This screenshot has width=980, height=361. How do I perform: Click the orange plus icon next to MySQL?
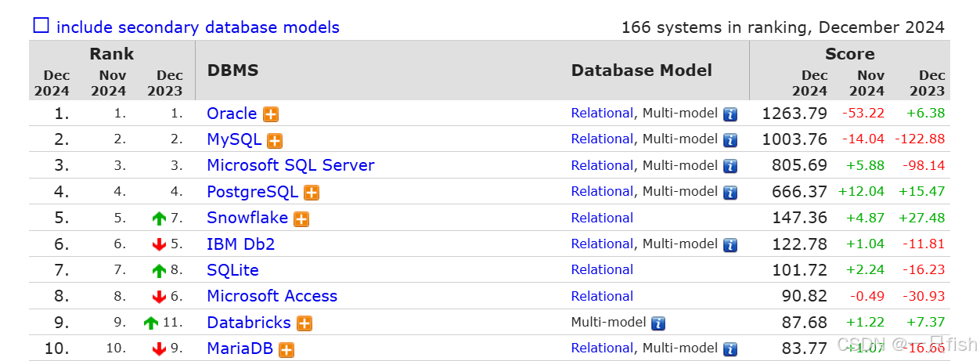point(275,141)
